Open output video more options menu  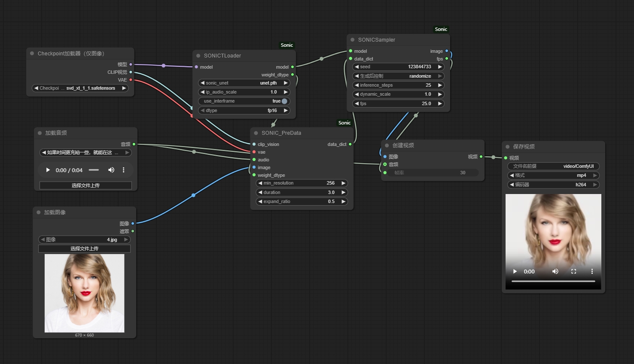(x=592, y=271)
